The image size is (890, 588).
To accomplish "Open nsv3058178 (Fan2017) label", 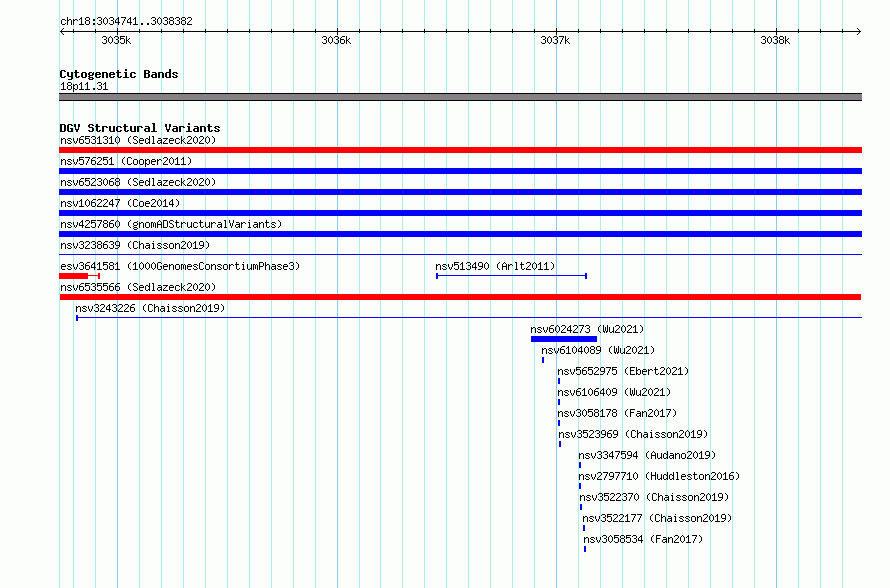I will coord(617,413).
